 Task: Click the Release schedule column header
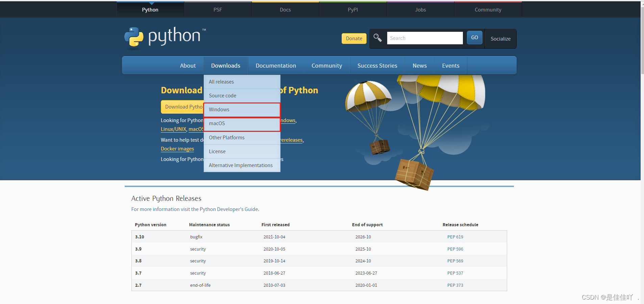[x=460, y=225]
